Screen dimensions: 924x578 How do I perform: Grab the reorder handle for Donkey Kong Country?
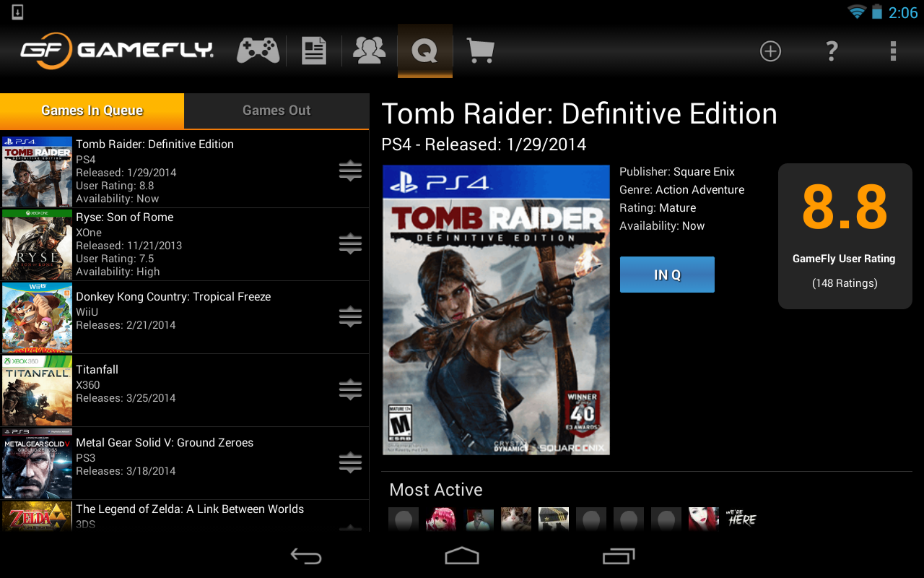[x=350, y=317]
